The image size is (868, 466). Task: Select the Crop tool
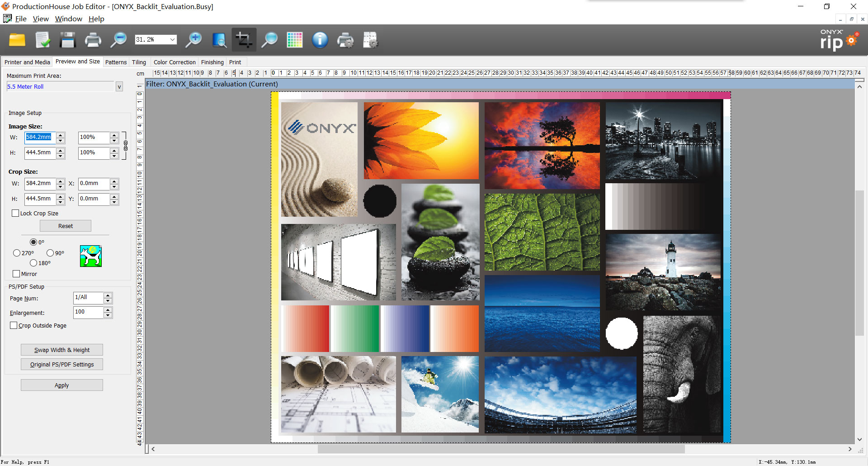pyautogui.click(x=244, y=40)
